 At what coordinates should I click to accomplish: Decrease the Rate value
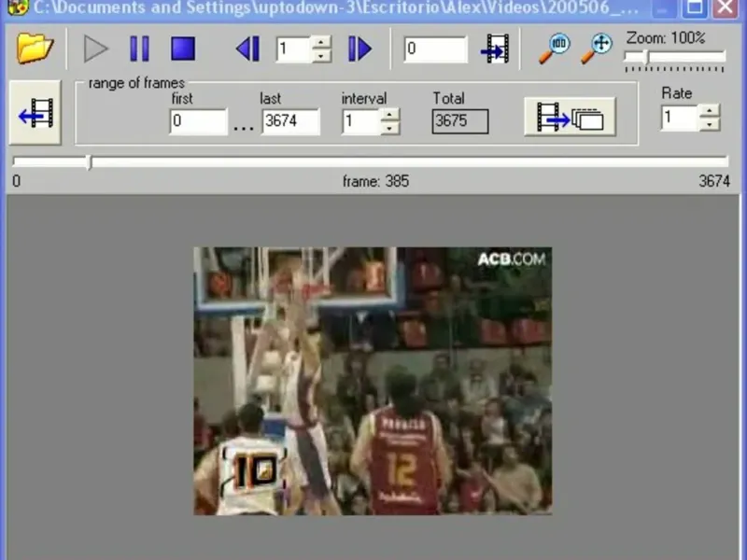pos(710,124)
